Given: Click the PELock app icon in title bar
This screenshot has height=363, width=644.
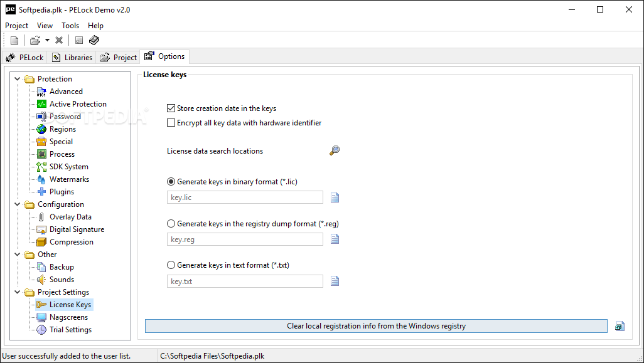Looking at the screenshot, I should pos(10,9).
